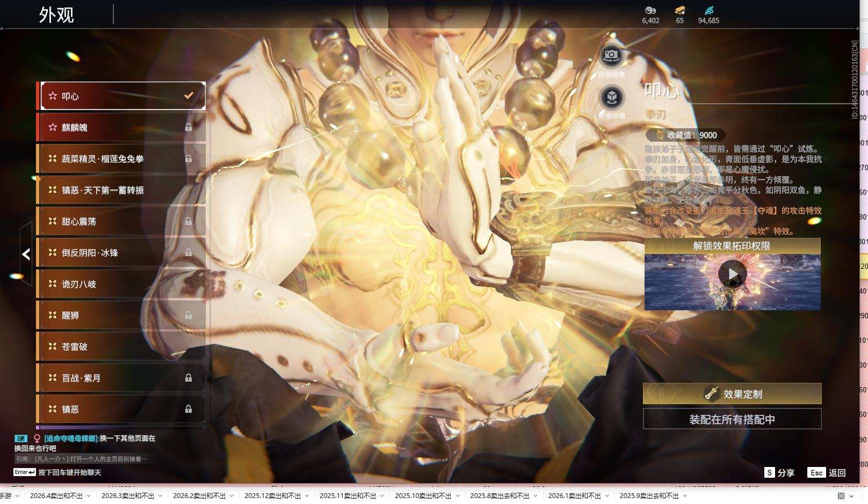Click the lock icon on 醒狮
Image resolution: width=868 pixels, height=504 pixels.
coord(189,315)
